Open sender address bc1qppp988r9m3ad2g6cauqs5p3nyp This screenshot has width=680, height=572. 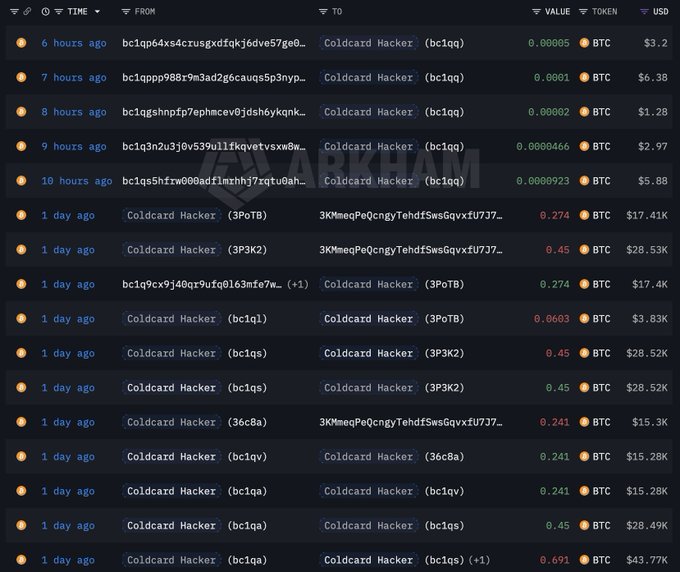[x=214, y=78]
